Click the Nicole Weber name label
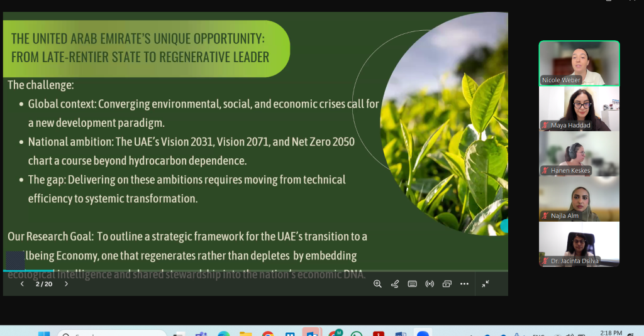Image resolution: width=644 pixels, height=336 pixels. (x=560, y=80)
